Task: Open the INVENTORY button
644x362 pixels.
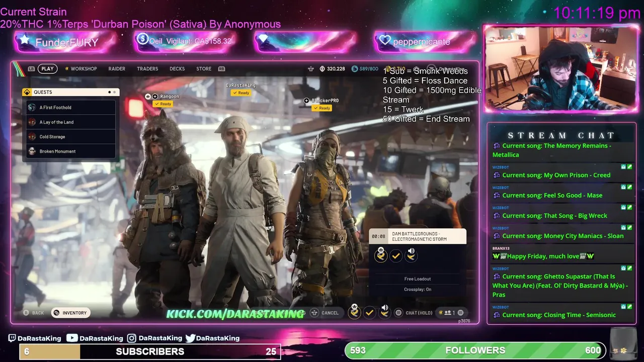Action: [x=70, y=313]
